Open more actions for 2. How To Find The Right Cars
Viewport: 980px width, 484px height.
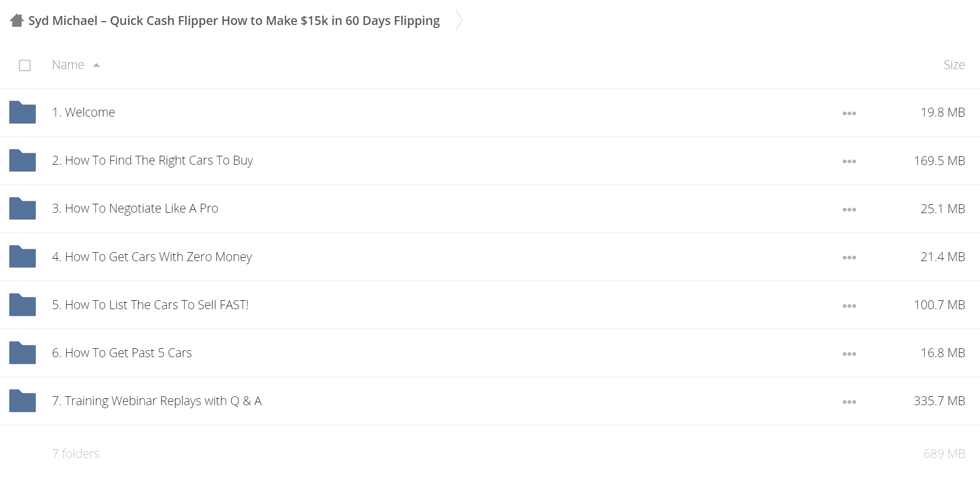click(x=849, y=161)
